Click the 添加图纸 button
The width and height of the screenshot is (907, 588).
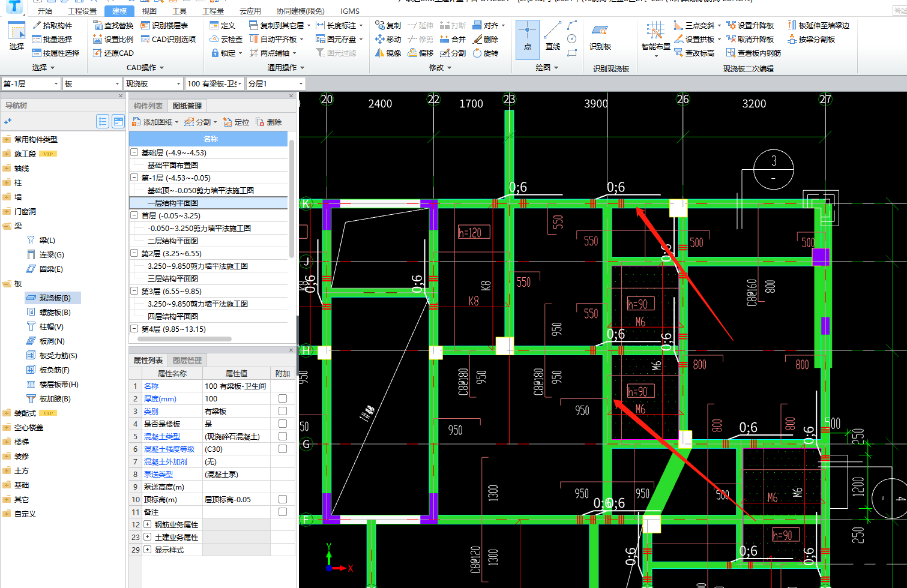[155, 122]
